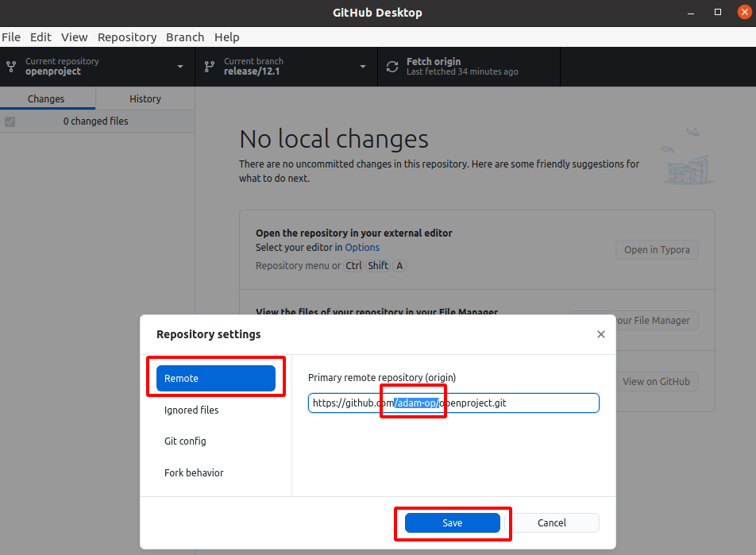Click the current repository icon
This screenshot has width=756, height=555.
point(11,67)
